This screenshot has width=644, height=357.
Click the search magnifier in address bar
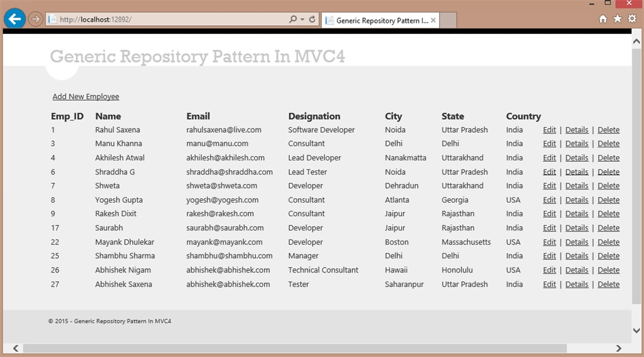click(293, 20)
